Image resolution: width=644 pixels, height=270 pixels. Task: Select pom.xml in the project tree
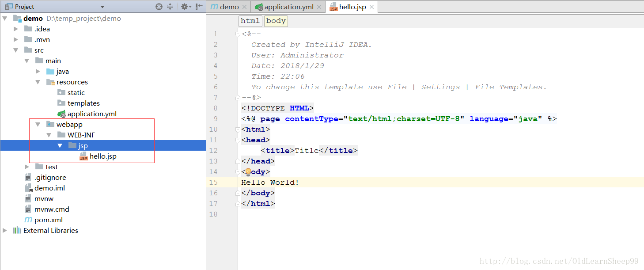pyautogui.click(x=48, y=220)
